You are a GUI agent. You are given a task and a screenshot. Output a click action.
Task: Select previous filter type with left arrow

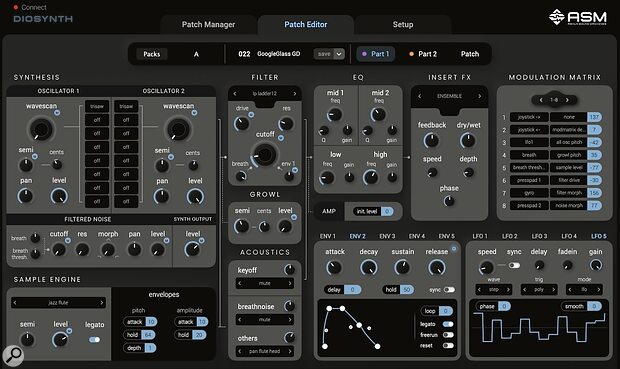[x=235, y=94]
